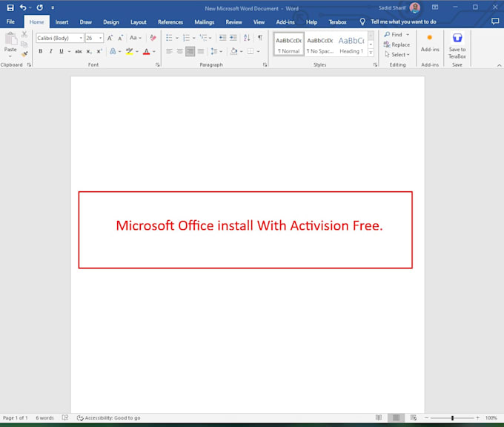The height and width of the screenshot is (427, 504).
Task: Toggle show paragraph marks
Action: pos(260,38)
